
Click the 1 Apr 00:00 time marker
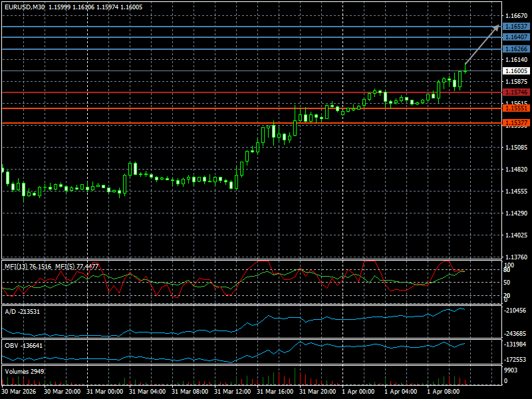point(358,392)
